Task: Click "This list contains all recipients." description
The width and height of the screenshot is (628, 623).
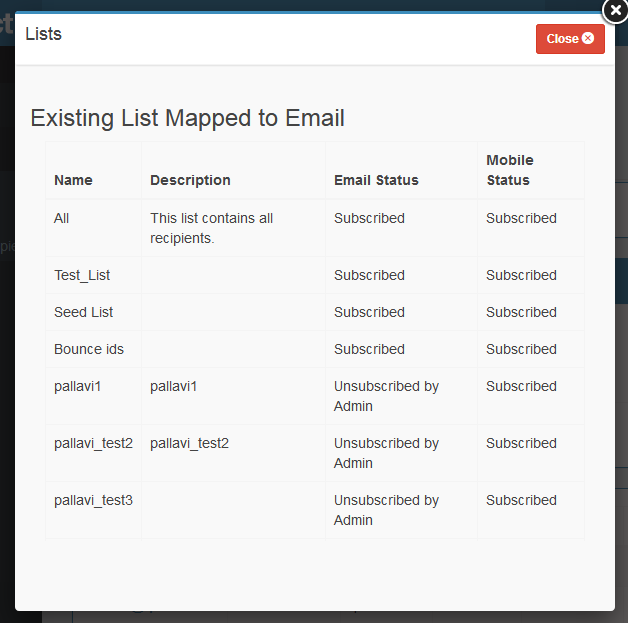Action: [x=211, y=228]
